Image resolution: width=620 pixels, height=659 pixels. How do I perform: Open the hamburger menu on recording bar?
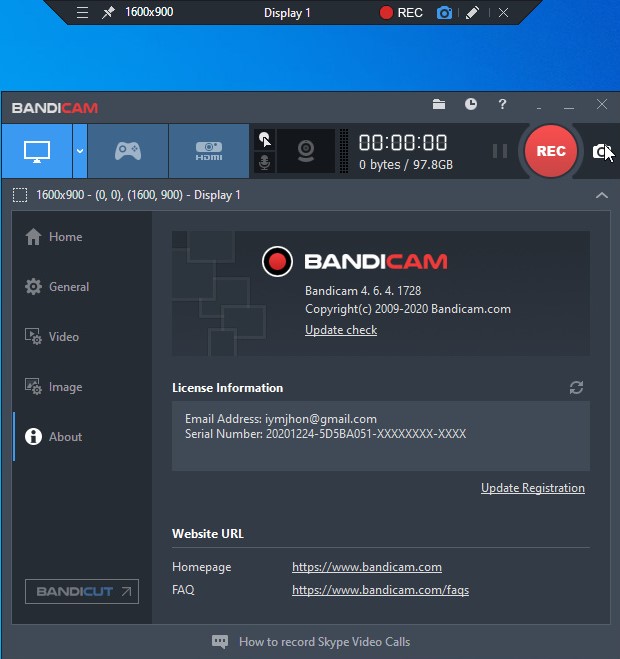click(x=82, y=13)
